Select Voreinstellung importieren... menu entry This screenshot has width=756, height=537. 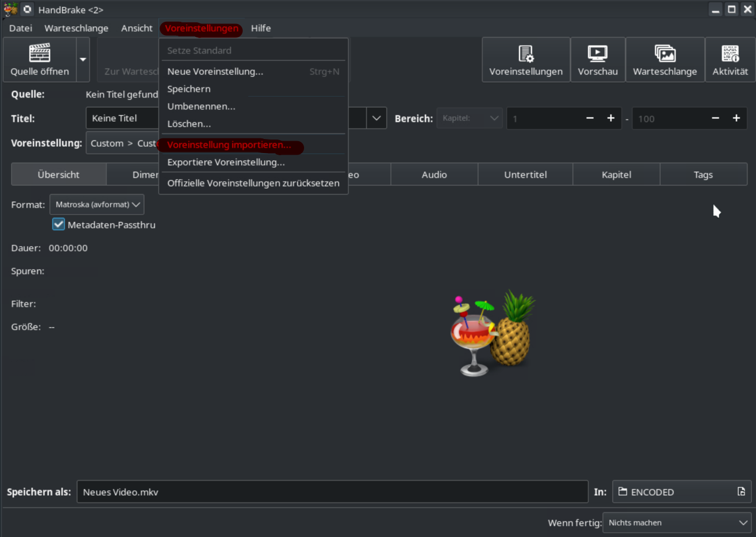click(x=253, y=145)
